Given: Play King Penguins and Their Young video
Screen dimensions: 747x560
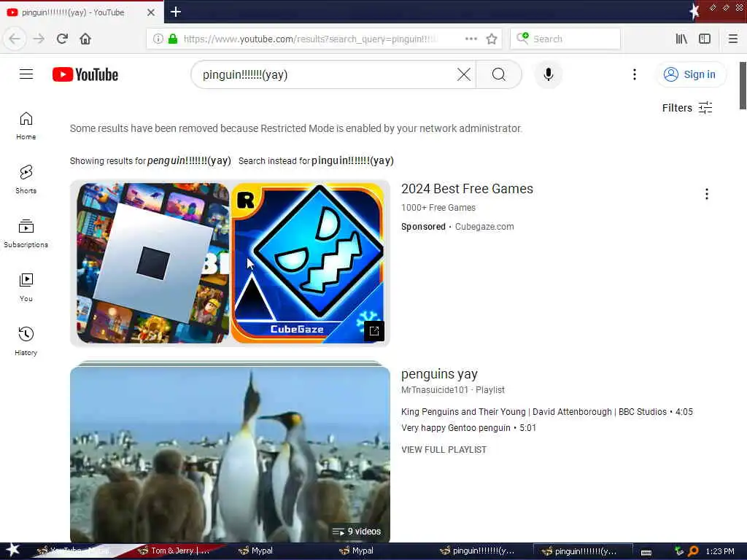Looking at the screenshot, I should tap(547, 411).
